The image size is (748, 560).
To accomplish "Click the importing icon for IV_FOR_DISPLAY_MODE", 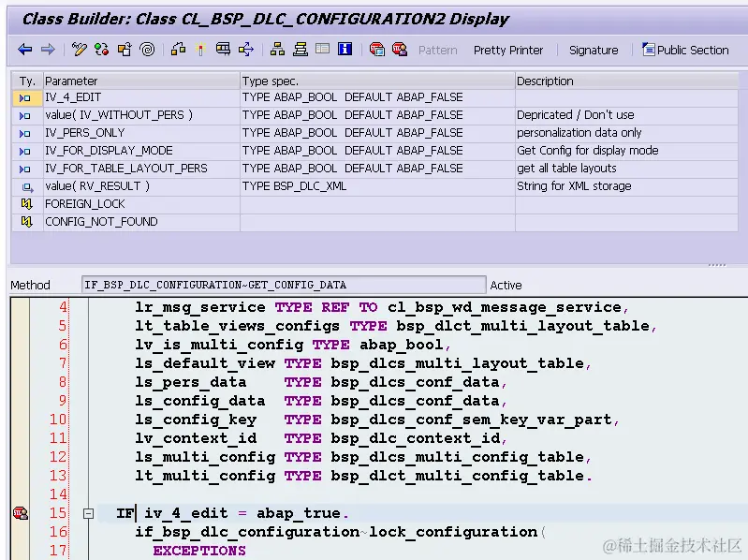I will [x=24, y=151].
